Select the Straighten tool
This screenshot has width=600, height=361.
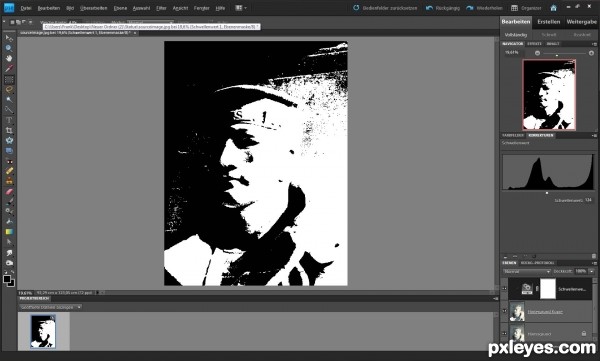click(x=9, y=151)
